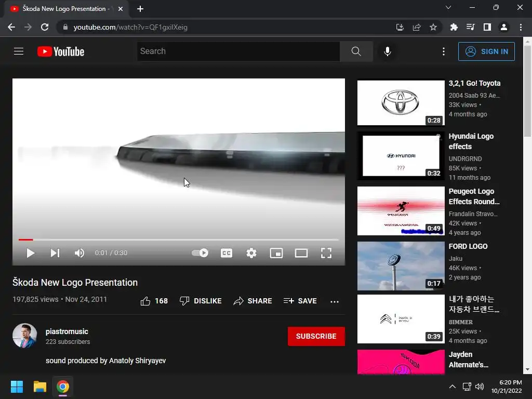Enter full screen mode
The height and width of the screenshot is (399, 532).
326,253
